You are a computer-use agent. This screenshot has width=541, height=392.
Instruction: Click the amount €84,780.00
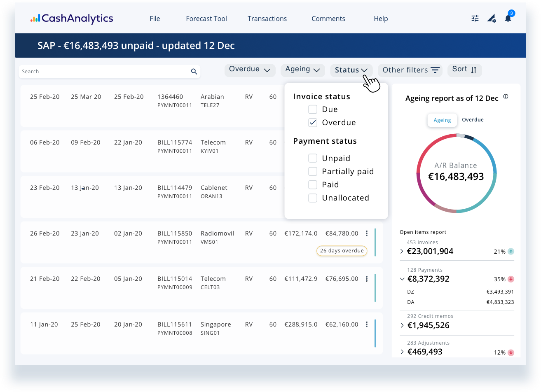(x=342, y=233)
